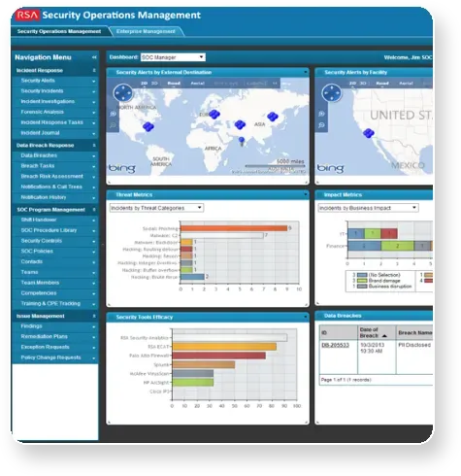Switch to Security Operations Management tab
Image resolution: width=461 pixels, height=476 pixels.
coord(59,31)
